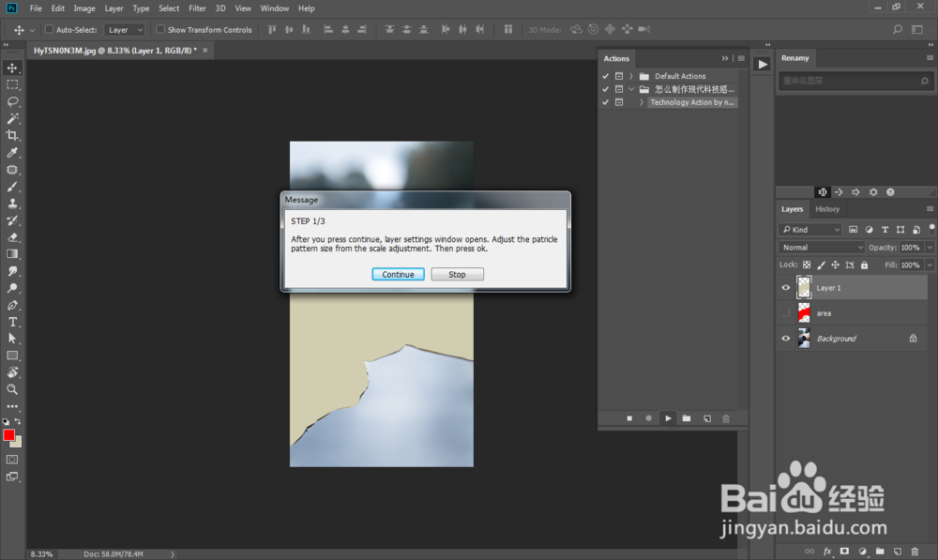Click the search icon in the options bar

coord(898,29)
